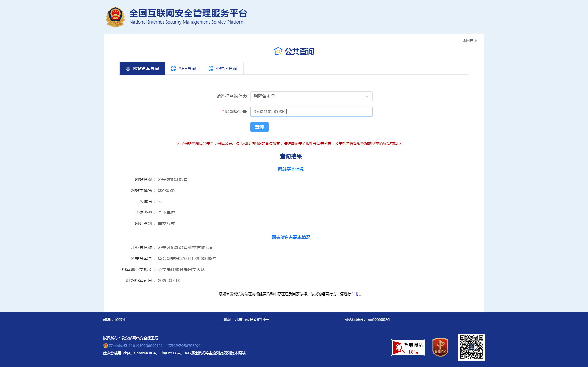The height and width of the screenshot is (367, 588).
Task: Open the 京ICP备05070602号 link
Action: 185,346
